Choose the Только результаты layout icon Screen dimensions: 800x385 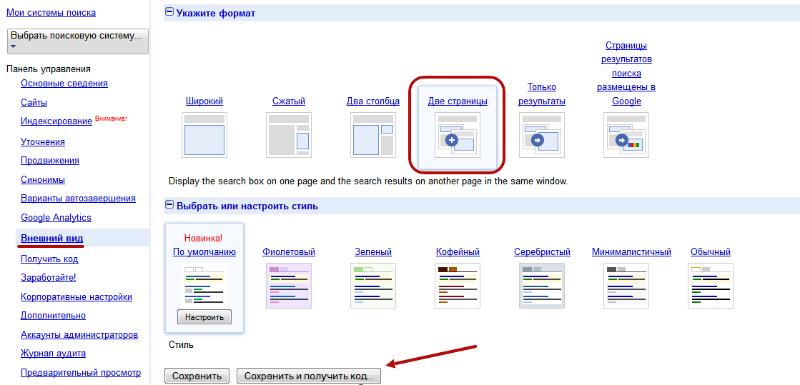(x=542, y=135)
